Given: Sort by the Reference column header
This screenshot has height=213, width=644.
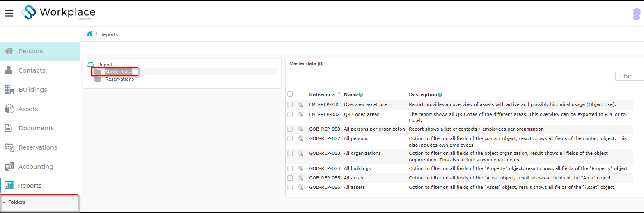Looking at the screenshot, I should [322, 95].
